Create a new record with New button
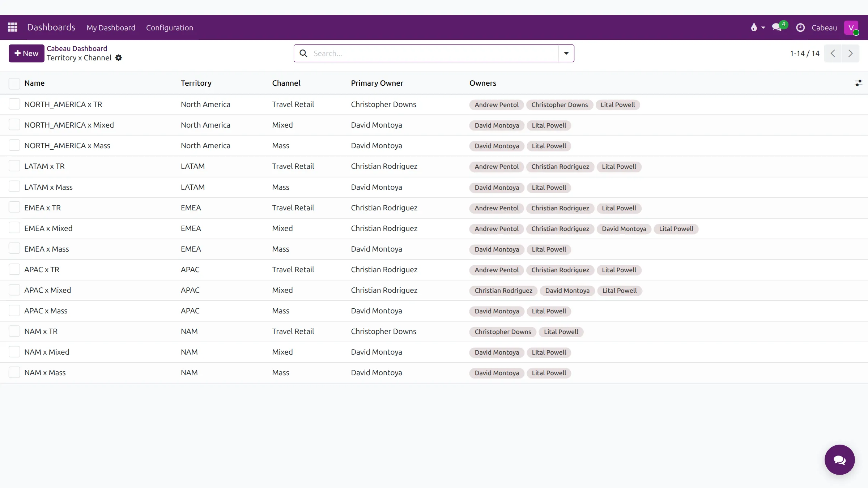The image size is (868, 488). point(26,53)
